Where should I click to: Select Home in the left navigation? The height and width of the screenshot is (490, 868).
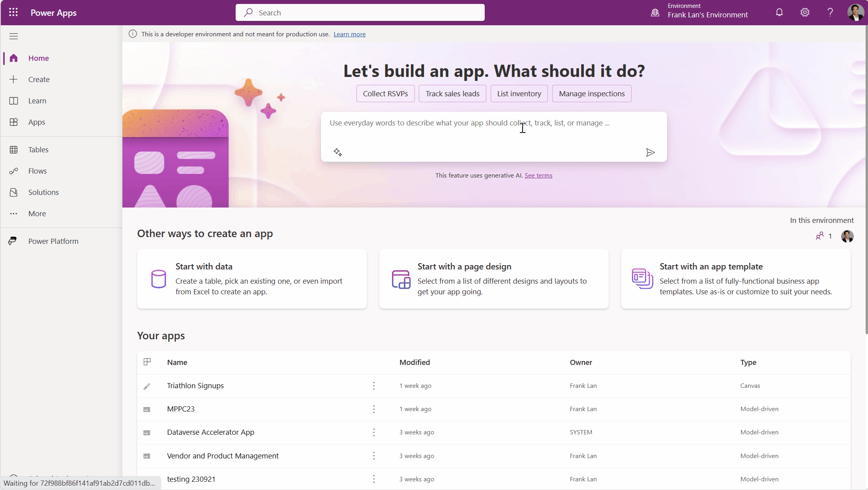pos(38,58)
